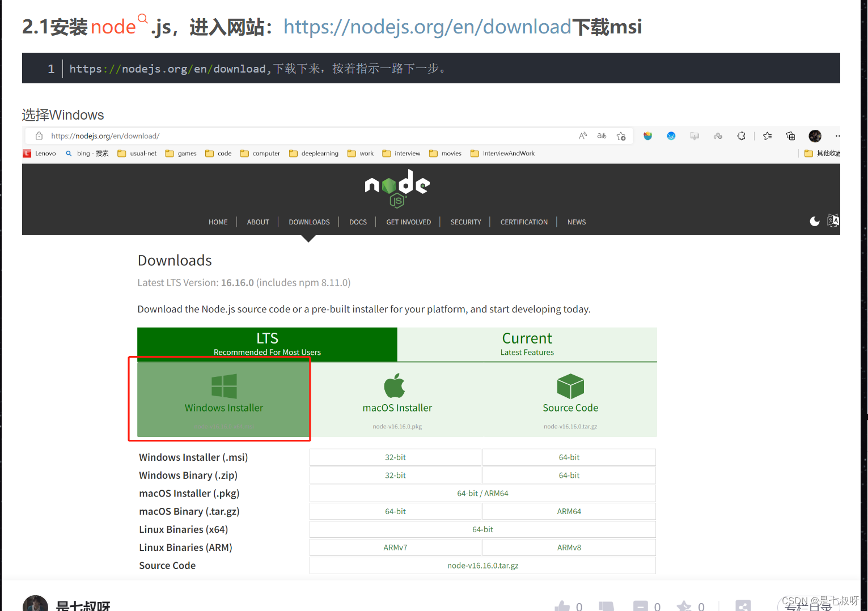Viewport: 868px width, 611px height.
Task: Click the ARMv7 Linux Binaries link
Action: pyautogui.click(x=395, y=548)
